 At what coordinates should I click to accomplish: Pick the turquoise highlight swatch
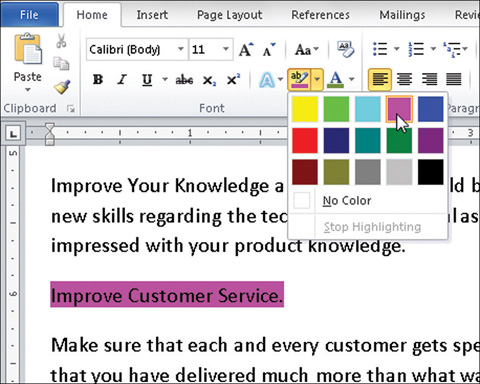[368, 109]
